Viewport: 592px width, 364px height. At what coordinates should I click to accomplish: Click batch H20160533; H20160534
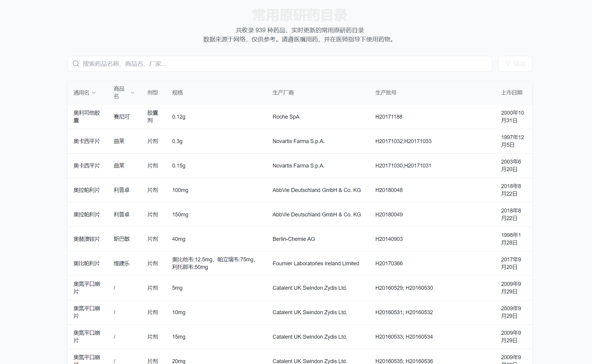point(404,337)
